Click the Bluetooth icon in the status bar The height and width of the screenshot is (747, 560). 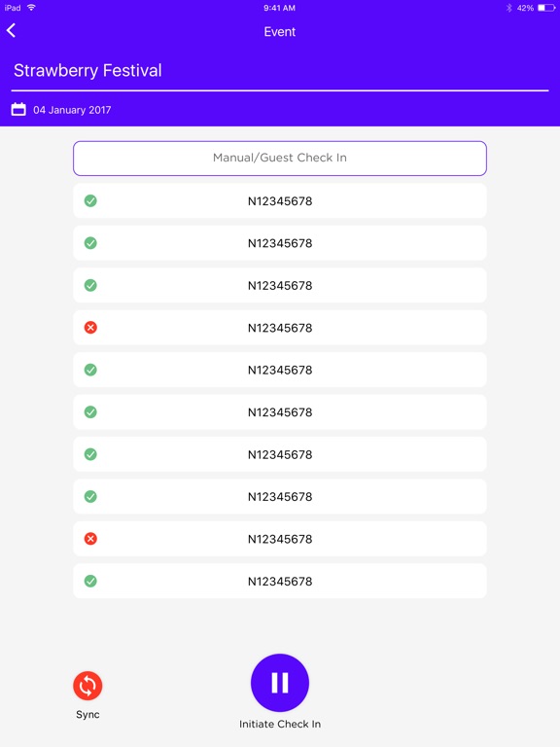click(x=508, y=8)
